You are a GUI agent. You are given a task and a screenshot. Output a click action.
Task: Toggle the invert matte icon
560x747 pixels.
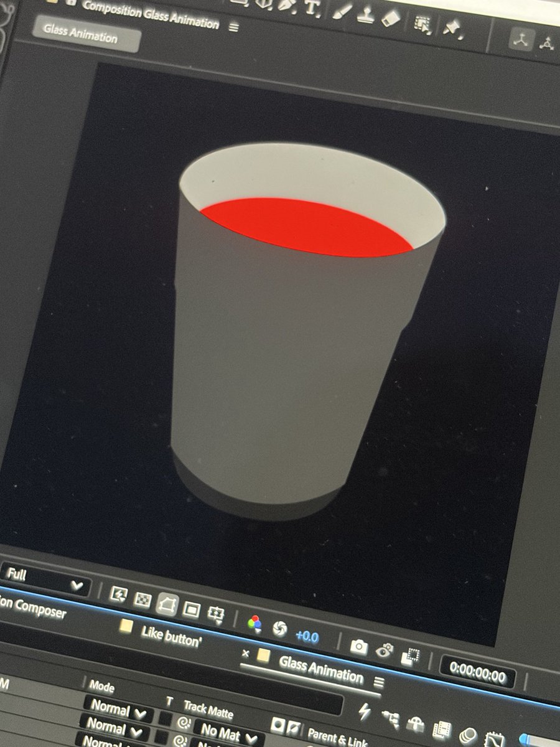[292, 727]
